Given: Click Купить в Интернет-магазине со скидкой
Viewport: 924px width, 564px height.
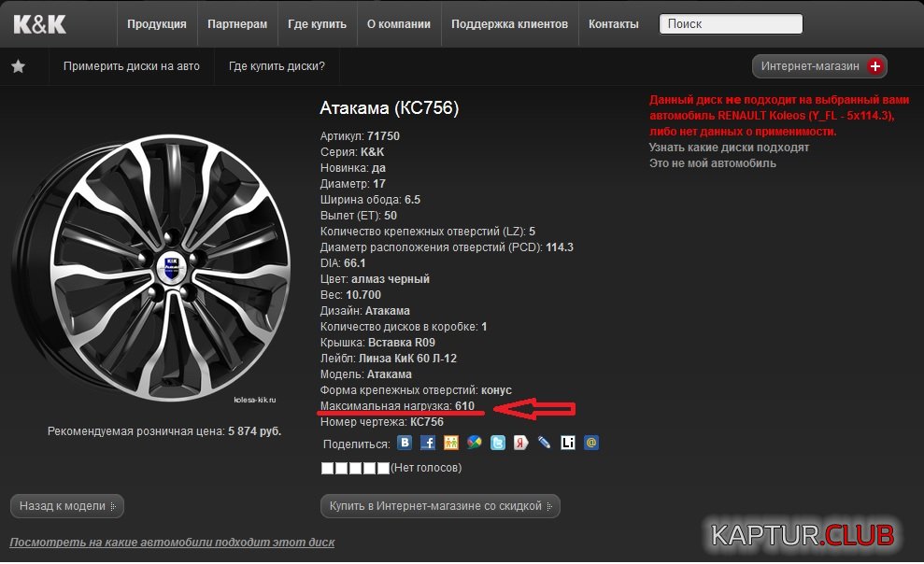Looking at the screenshot, I should [440, 506].
